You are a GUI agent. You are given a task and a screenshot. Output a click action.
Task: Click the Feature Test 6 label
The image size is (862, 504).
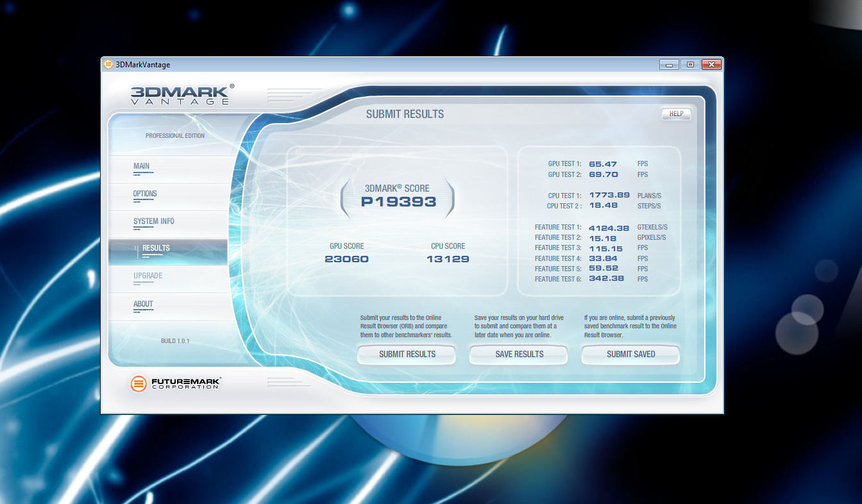[558, 279]
